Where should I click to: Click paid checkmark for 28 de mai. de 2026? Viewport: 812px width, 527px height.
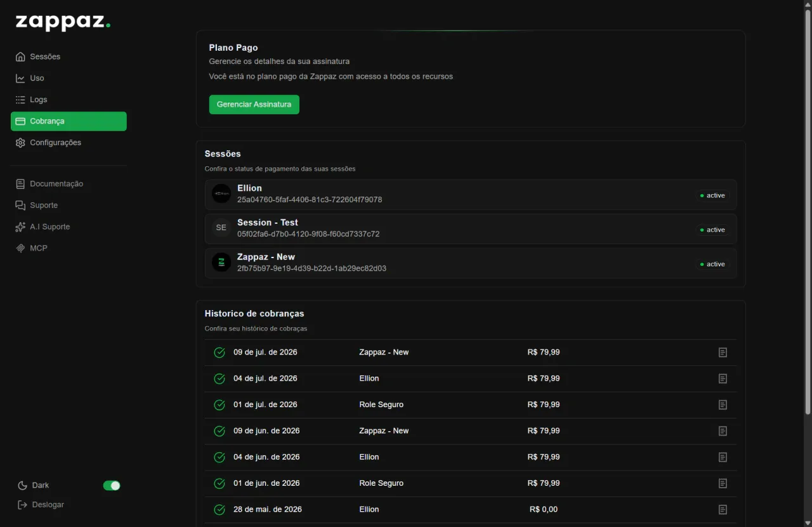[x=219, y=510]
